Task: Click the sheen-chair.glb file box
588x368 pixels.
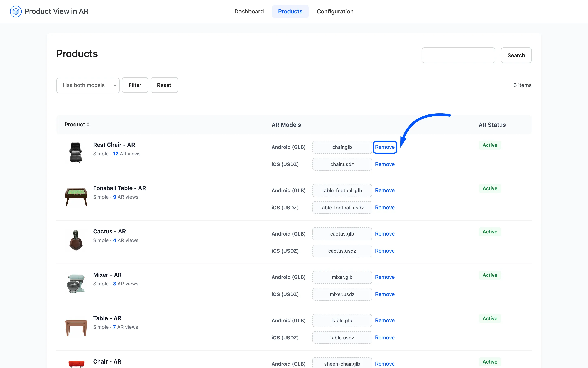Action: (x=342, y=363)
